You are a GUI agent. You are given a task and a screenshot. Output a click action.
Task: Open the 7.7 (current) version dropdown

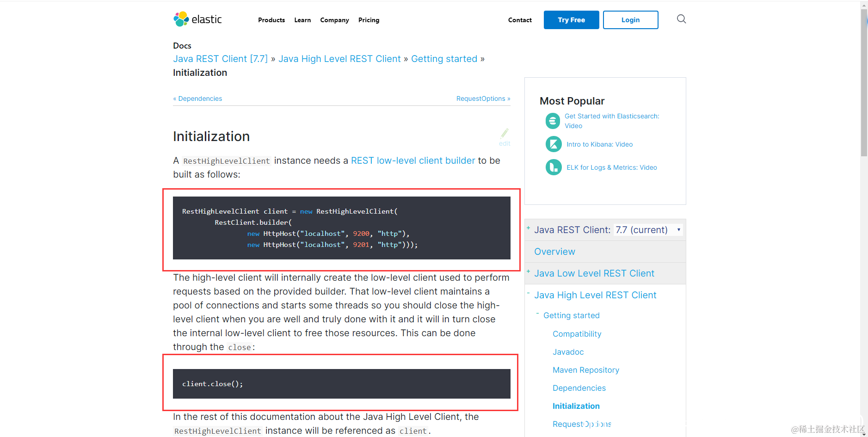point(648,230)
